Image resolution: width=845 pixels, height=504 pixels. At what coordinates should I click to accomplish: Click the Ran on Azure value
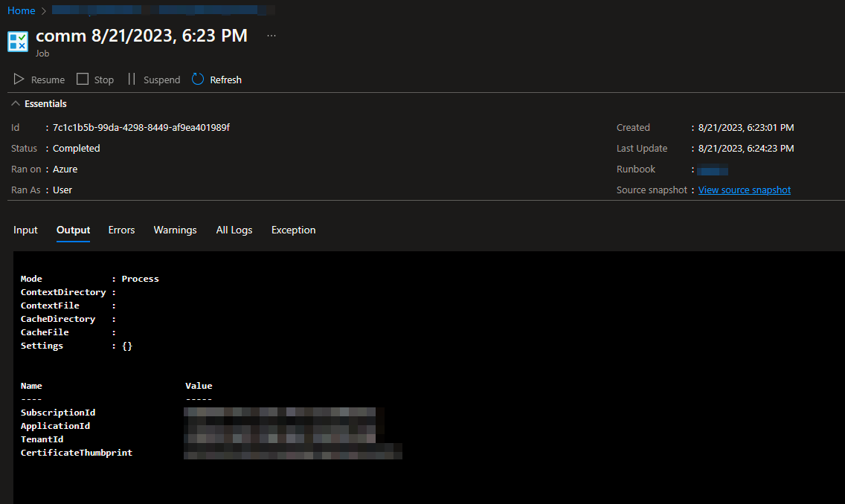coord(65,169)
